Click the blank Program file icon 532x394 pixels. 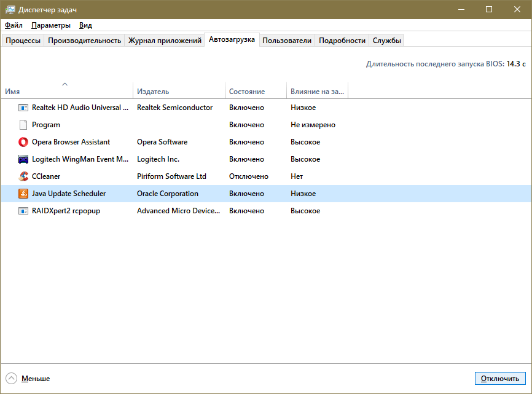click(23, 125)
